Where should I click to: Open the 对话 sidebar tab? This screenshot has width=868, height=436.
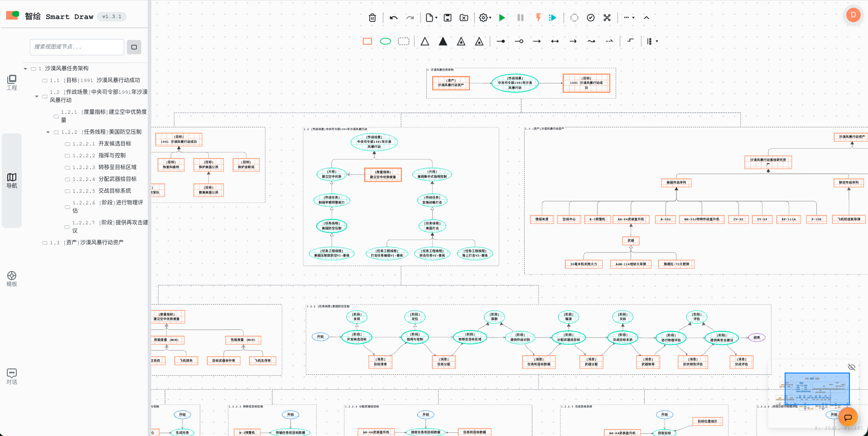12,377
